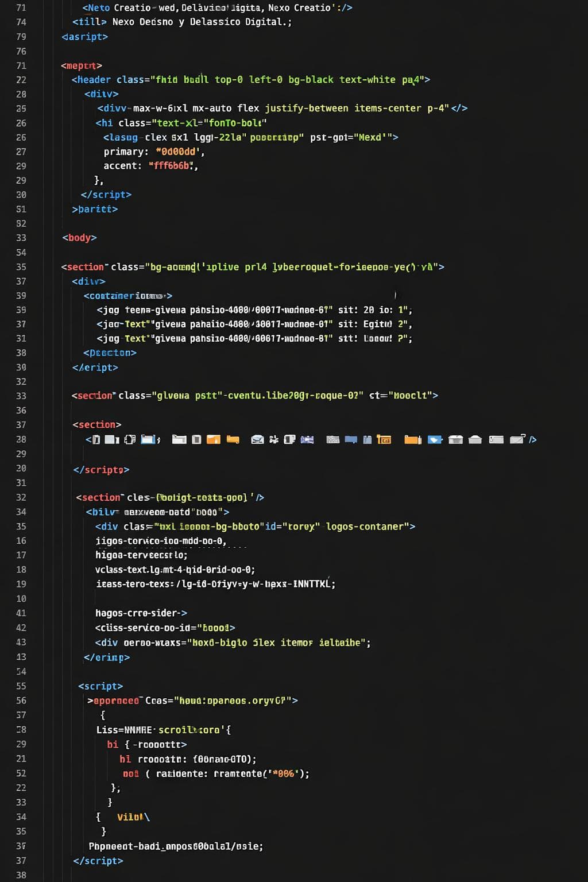Click the '<Neto Creatio' line at the top
The image size is (588, 882).
[217, 8]
